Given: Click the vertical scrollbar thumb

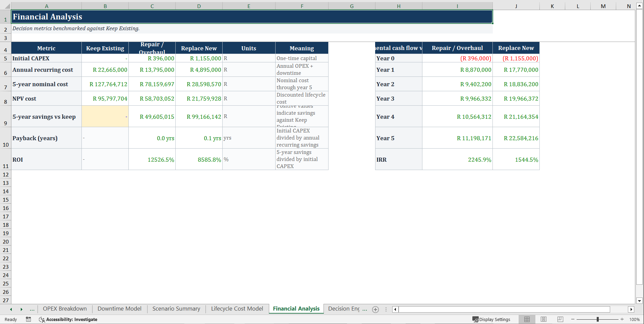Looking at the screenshot, I should [639, 147].
